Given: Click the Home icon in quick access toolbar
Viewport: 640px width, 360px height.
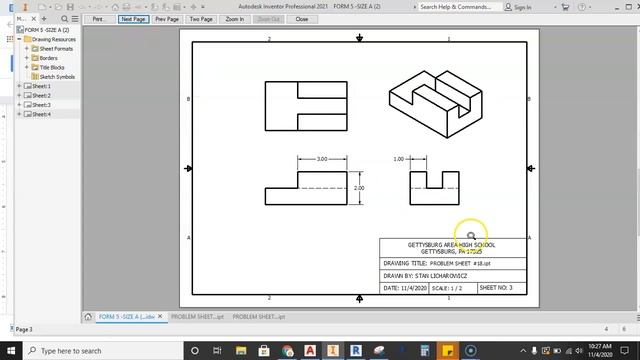Looking at the screenshot, I should pyautogui.click(x=115, y=7).
